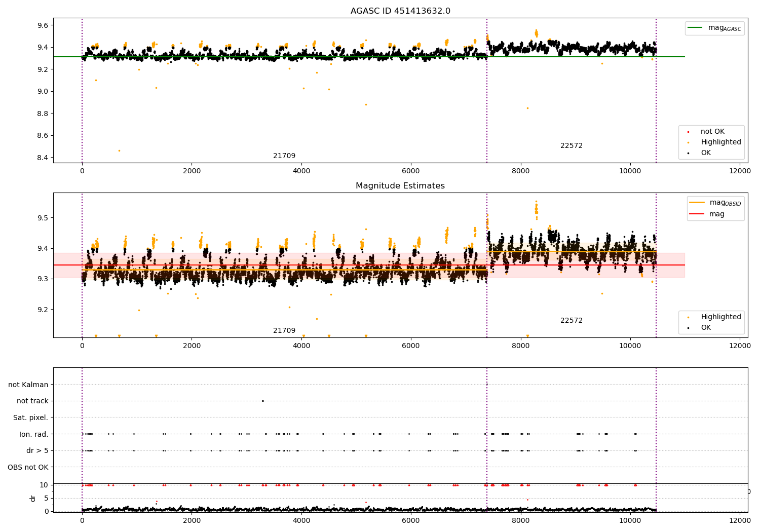Click the red mag legend line sample

tap(697, 214)
